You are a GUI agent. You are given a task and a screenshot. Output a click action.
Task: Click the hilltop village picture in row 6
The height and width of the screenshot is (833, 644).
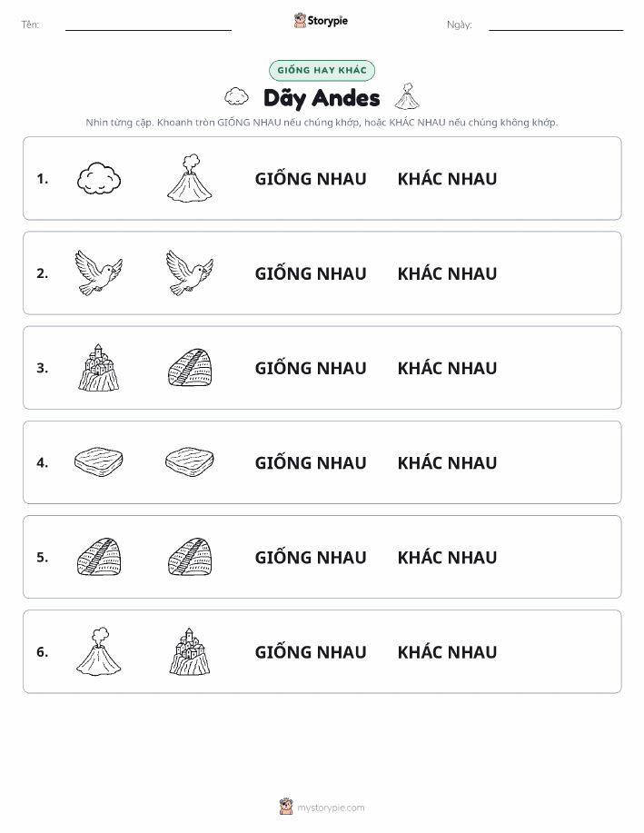[190, 651]
